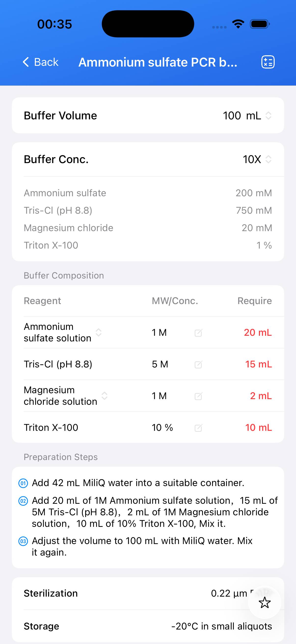Image resolution: width=296 pixels, height=644 pixels.
Task: Tap the 1 M Ammonium sulfate concentration
Action: [x=159, y=333]
